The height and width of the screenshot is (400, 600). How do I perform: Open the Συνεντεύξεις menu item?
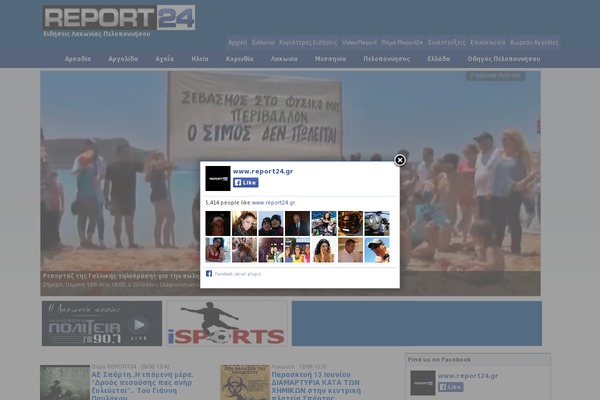[x=447, y=42]
